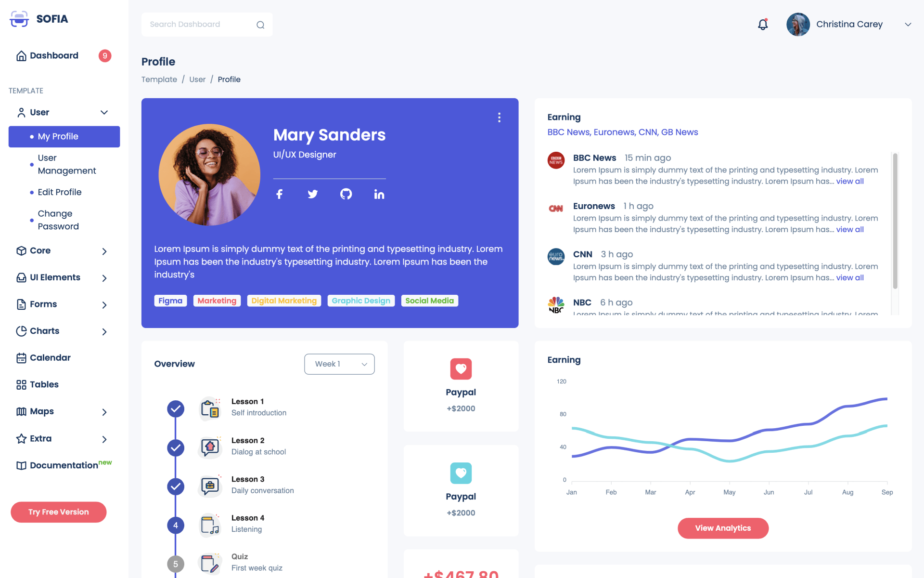This screenshot has height=578, width=924.
Task: Click the Facebook social icon
Action: coord(280,194)
